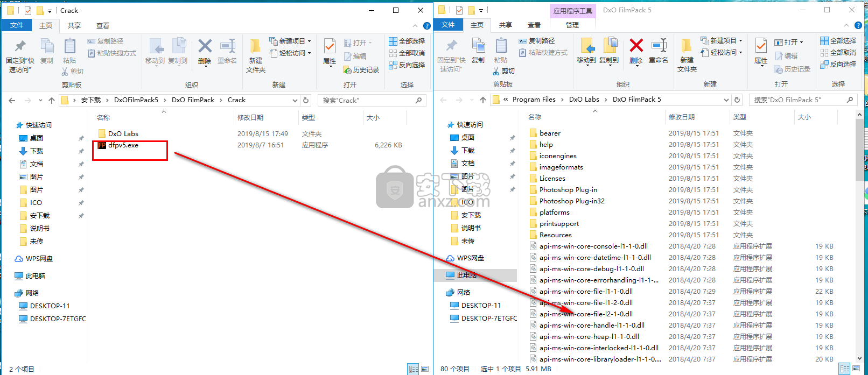Click Up arrow in Crack window address bar
Image resolution: width=868 pixels, height=375 pixels.
pyautogui.click(x=52, y=100)
